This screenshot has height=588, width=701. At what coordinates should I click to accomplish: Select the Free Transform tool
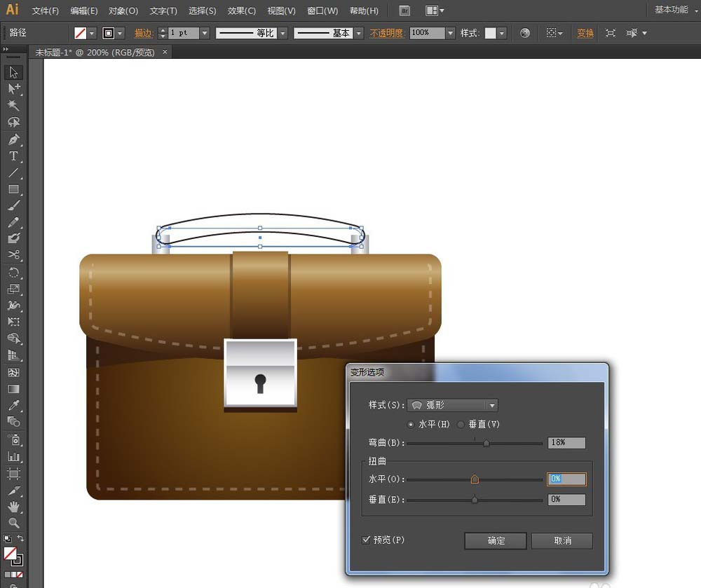click(x=13, y=322)
